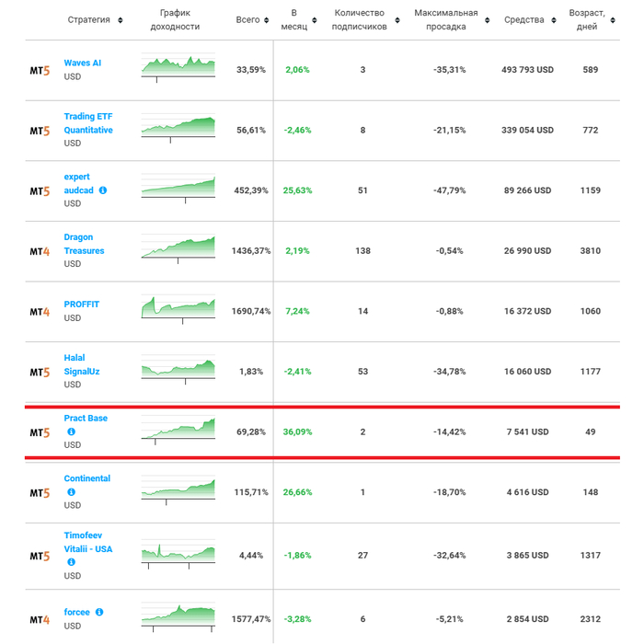This screenshot has width=644, height=644.
Task: Click the MT5 platform icon for Waves AI
Action: (x=40, y=70)
